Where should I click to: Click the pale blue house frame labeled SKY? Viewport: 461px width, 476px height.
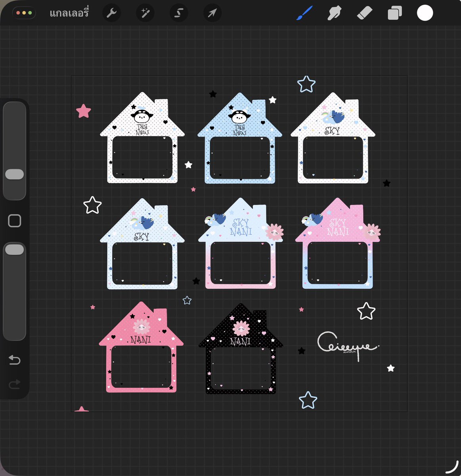(142, 244)
